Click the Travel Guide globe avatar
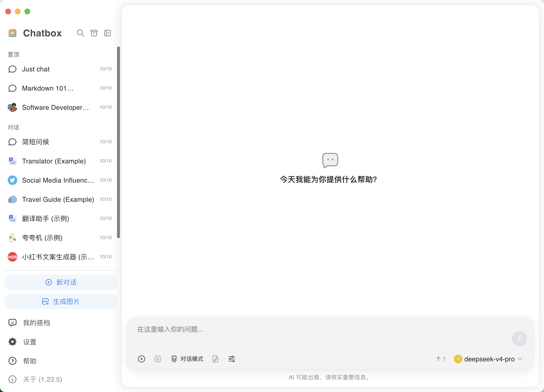The width and height of the screenshot is (544, 392). coord(12,199)
